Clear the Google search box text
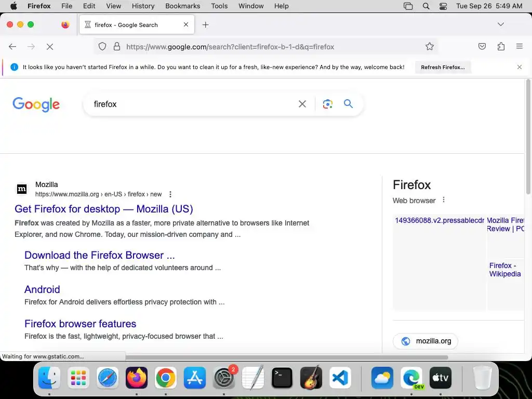532x399 pixels. [302, 104]
